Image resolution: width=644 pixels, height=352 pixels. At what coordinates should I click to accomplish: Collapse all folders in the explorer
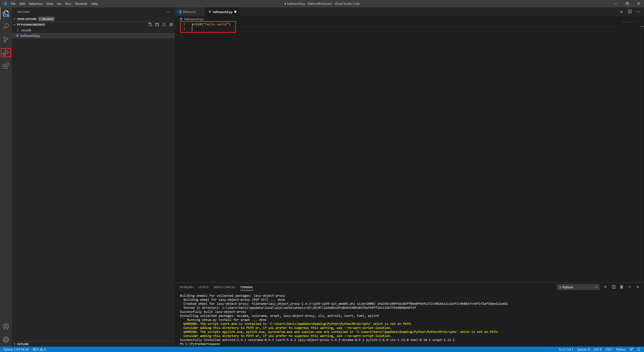(x=171, y=24)
